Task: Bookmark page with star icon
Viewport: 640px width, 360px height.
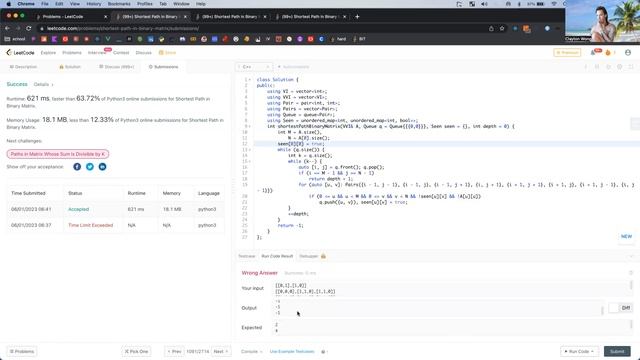Action: pos(502,28)
